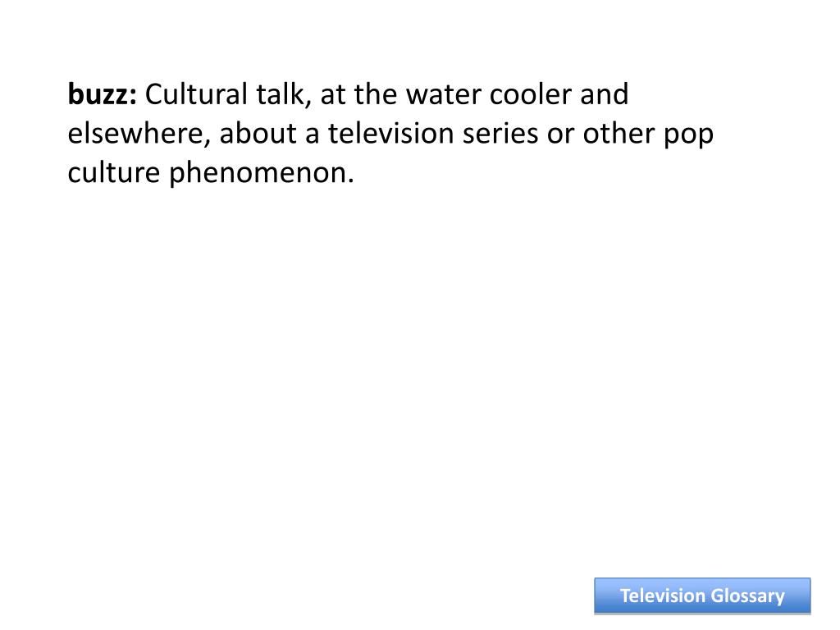Click lowercase 'television' in the definition text
This screenshot has width=840, height=630.
click(x=391, y=134)
